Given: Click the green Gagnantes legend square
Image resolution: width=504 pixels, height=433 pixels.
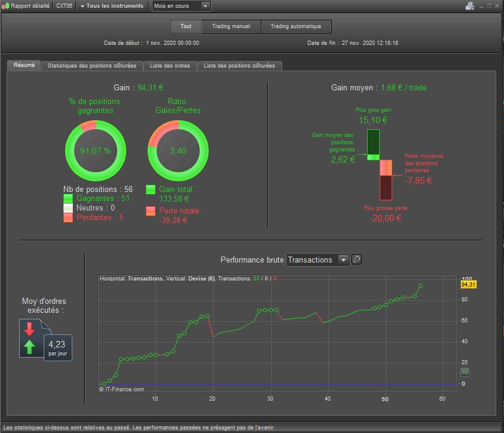Looking at the screenshot, I should click(x=68, y=199).
